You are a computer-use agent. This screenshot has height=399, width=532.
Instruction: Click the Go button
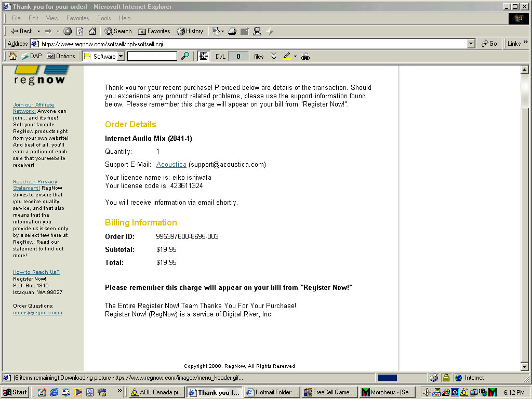click(x=489, y=44)
